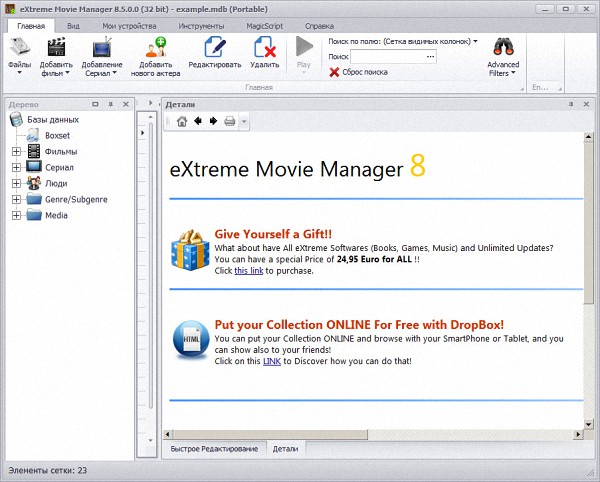Viewport: 600px width, 482px height.
Task: Click the ellipsis button in search field
Action: click(430, 57)
